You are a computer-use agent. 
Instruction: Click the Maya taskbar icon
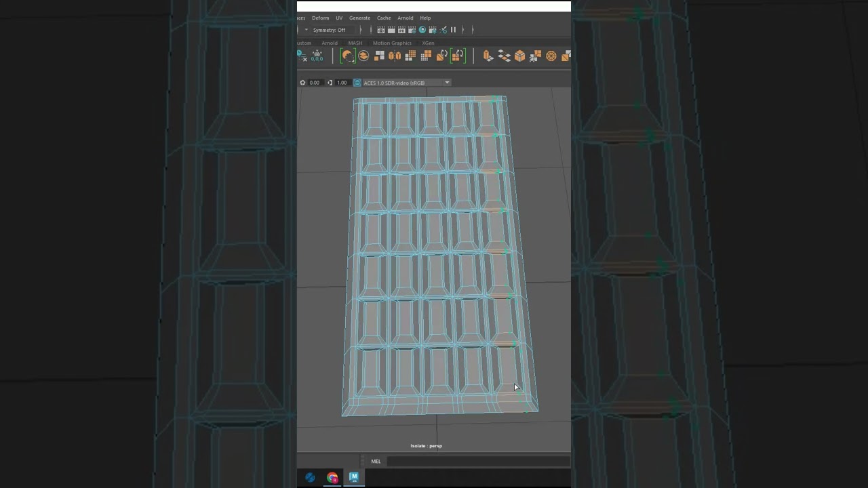(353, 477)
